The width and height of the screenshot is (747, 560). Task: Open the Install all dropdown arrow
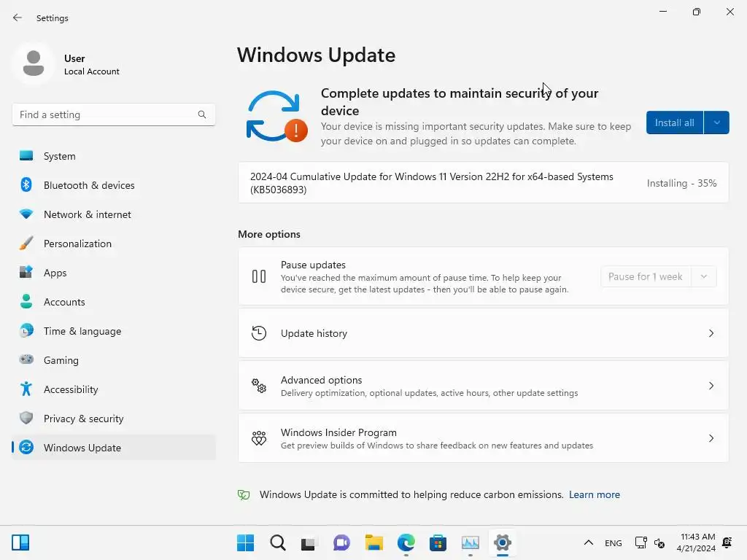click(x=716, y=122)
